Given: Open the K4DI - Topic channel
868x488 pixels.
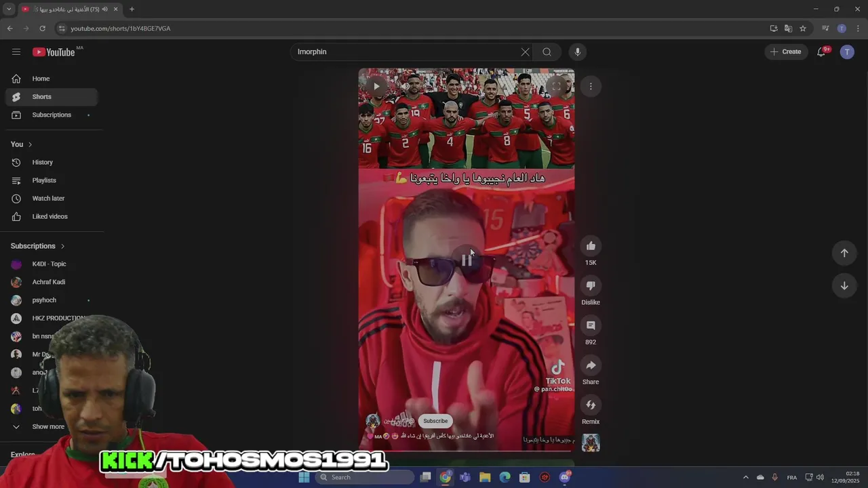Looking at the screenshot, I should click(52, 264).
